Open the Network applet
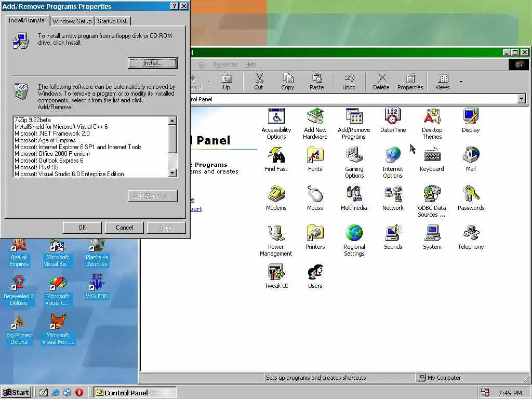532x399 pixels. coord(393,198)
